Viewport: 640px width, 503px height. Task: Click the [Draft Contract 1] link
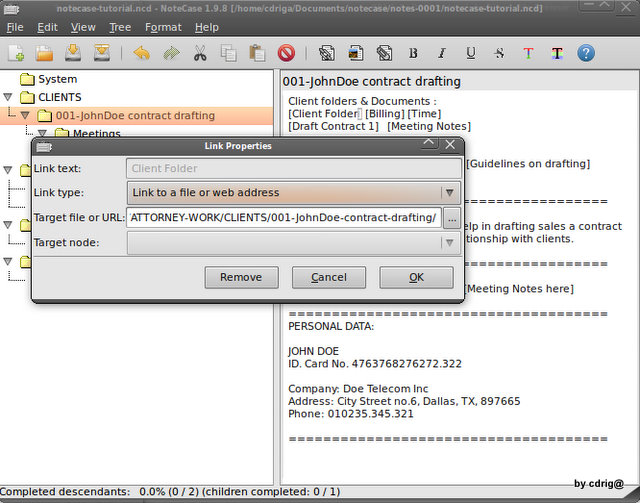[333, 127]
